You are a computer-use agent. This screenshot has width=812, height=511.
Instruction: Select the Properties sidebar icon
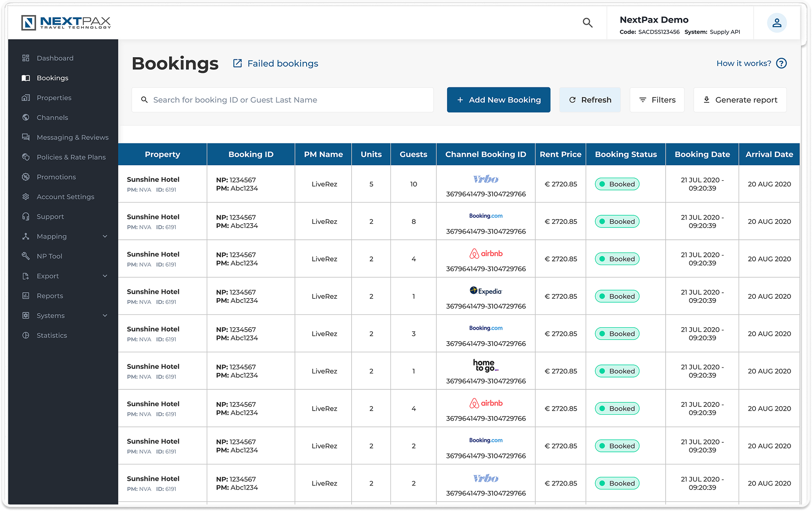(26, 97)
